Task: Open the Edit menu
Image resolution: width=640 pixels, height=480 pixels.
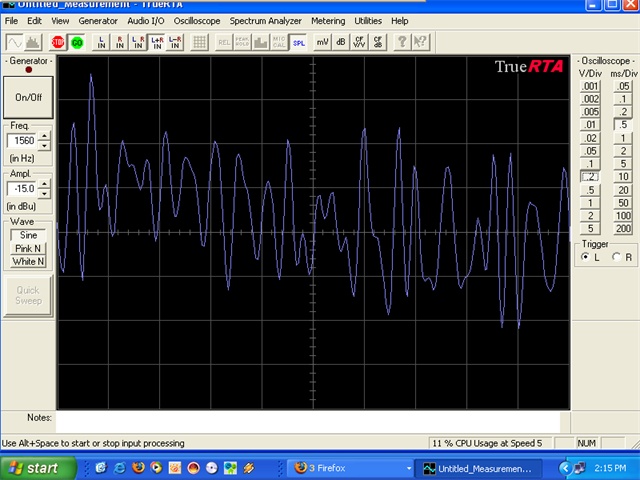Action: [x=34, y=21]
